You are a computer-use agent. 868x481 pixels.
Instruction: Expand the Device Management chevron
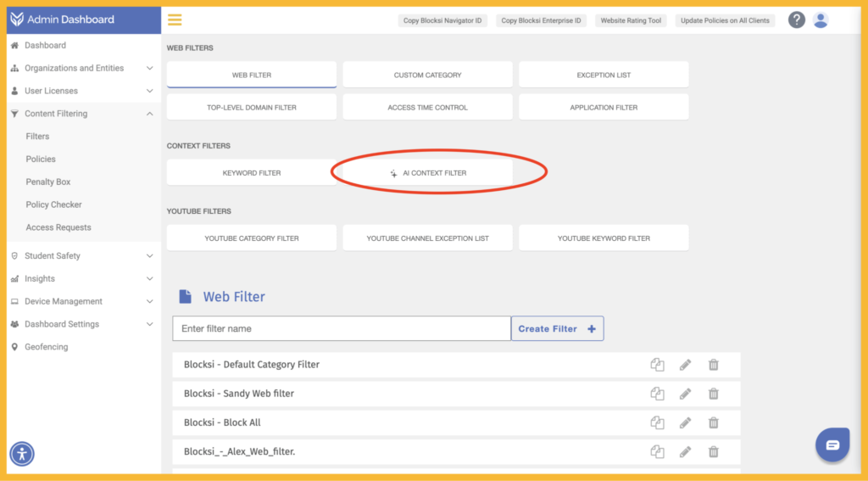[149, 301]
